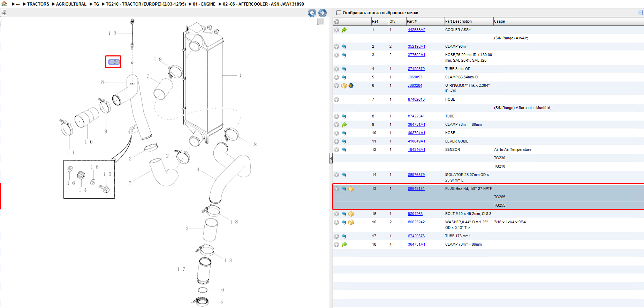The image size is (644, 308).
Task: Click the box icon on BOLT,M10 row
Action: coord(351,214)
